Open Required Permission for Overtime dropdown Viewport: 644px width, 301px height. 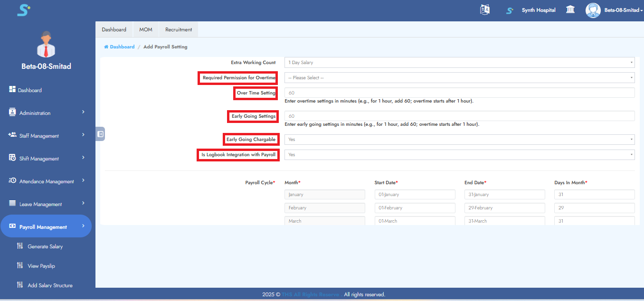(459, 78)
